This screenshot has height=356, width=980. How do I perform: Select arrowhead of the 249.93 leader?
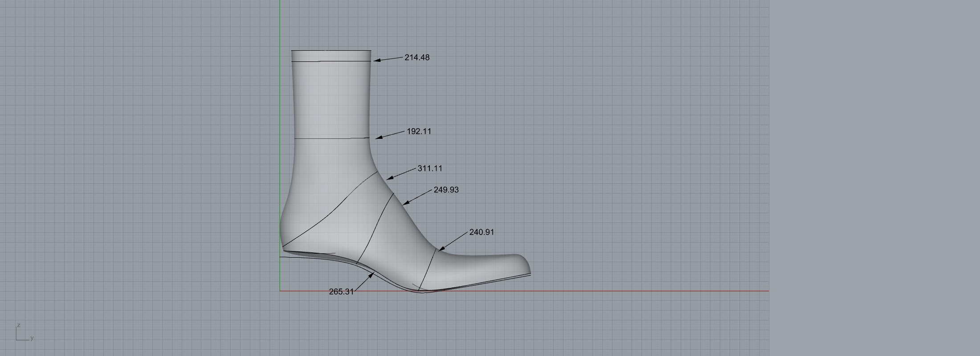click(x=405, y=204)
